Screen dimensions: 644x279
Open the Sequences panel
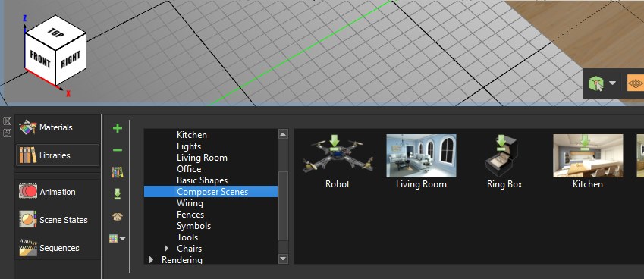pos(58,248)
